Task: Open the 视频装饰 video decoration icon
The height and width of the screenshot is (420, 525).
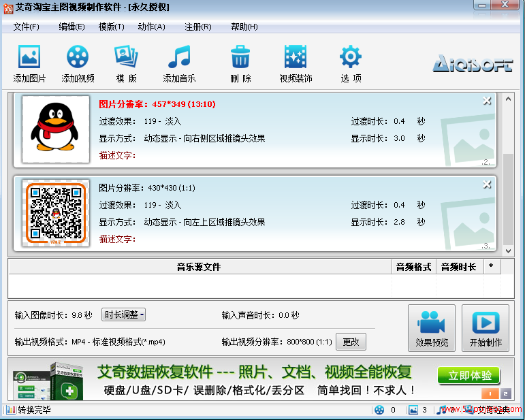Action: click(296, 56)
